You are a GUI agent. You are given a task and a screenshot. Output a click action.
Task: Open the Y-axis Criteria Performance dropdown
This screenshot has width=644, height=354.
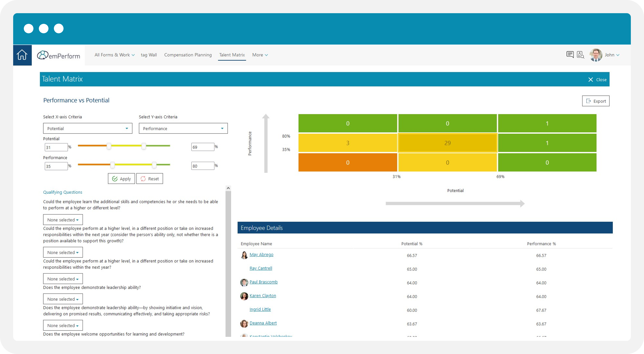click(x=183, y=128)
